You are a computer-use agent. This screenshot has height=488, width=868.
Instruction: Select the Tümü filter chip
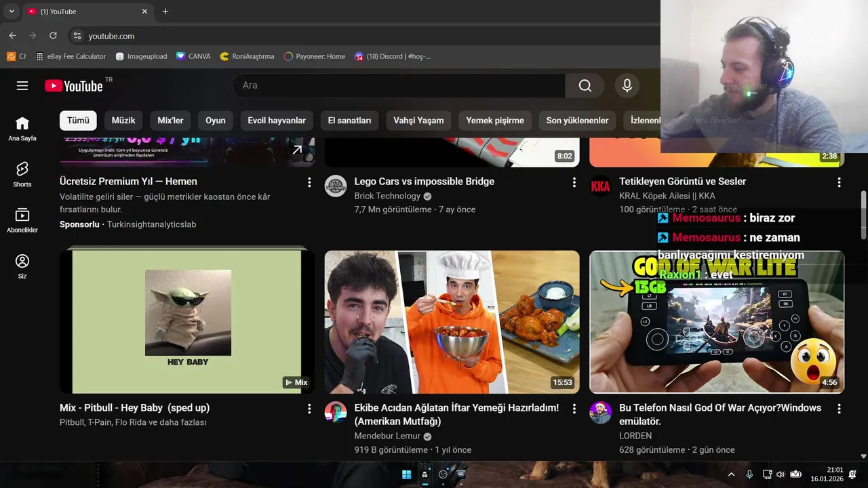pyautogui.click(x=78, y=121)
